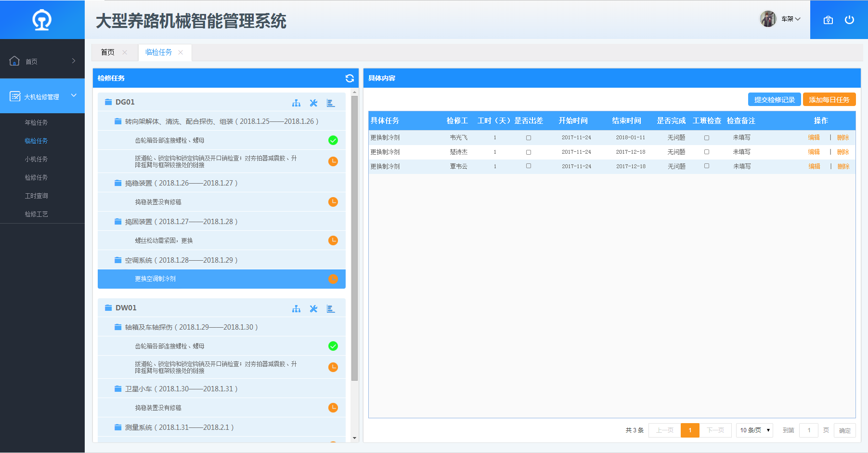Click the camera icon in top bar
The width and height of the screenshot is (868, 453).
pos(828,20)
